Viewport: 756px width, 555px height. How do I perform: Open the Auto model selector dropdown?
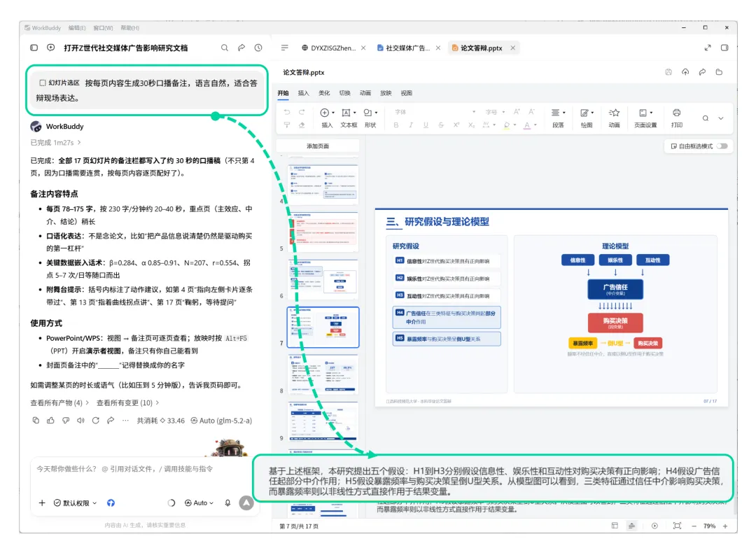pos(199,503)
